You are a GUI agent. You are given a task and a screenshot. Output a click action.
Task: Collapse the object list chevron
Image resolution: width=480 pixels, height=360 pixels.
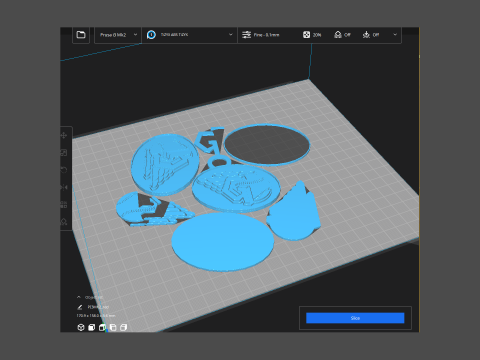point(79,297)
